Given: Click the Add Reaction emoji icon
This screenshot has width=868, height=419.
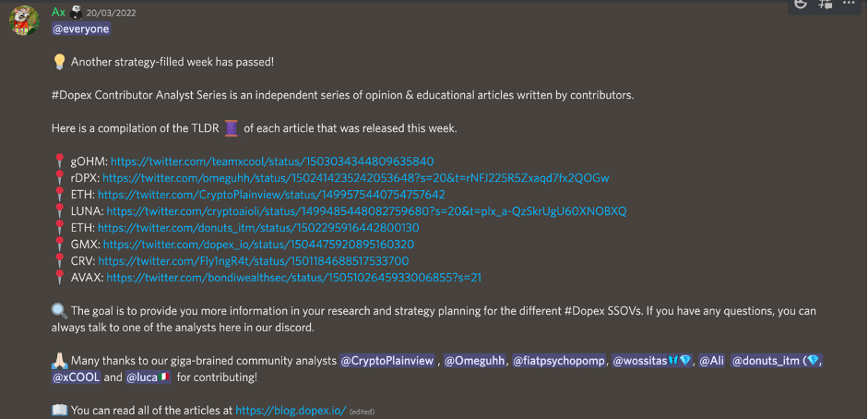Looking at the screenshot, I should pos(800,5).
